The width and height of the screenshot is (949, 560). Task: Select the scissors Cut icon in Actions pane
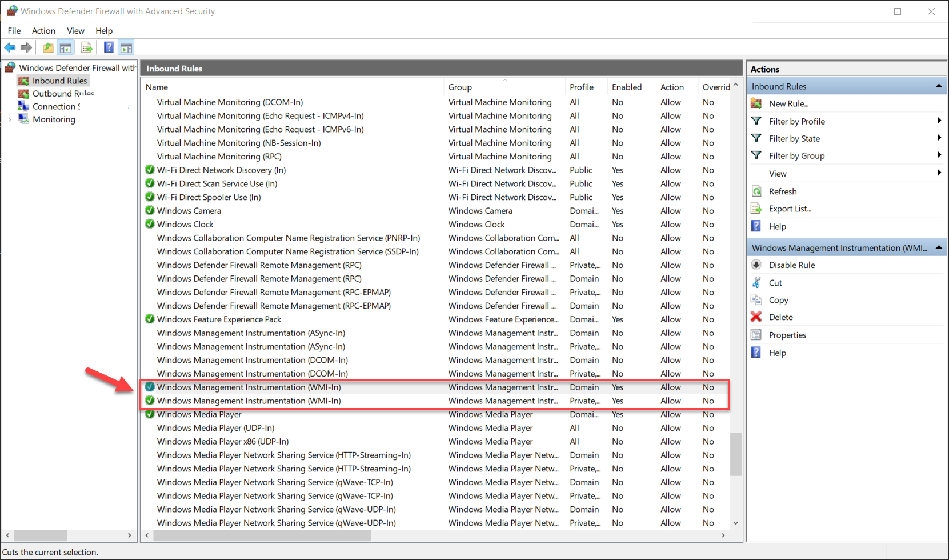(756, 282)
